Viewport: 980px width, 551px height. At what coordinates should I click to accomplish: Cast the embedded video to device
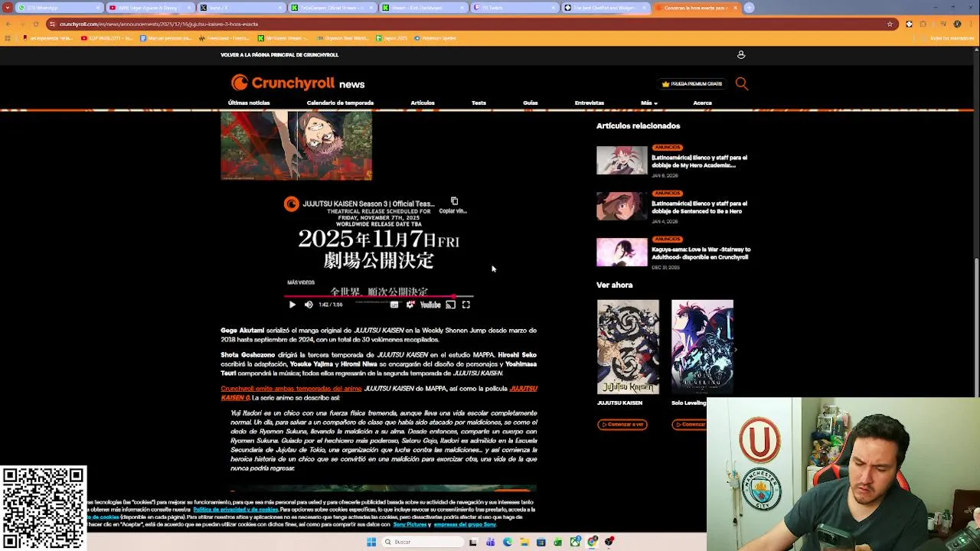click(x=450, y=305)
